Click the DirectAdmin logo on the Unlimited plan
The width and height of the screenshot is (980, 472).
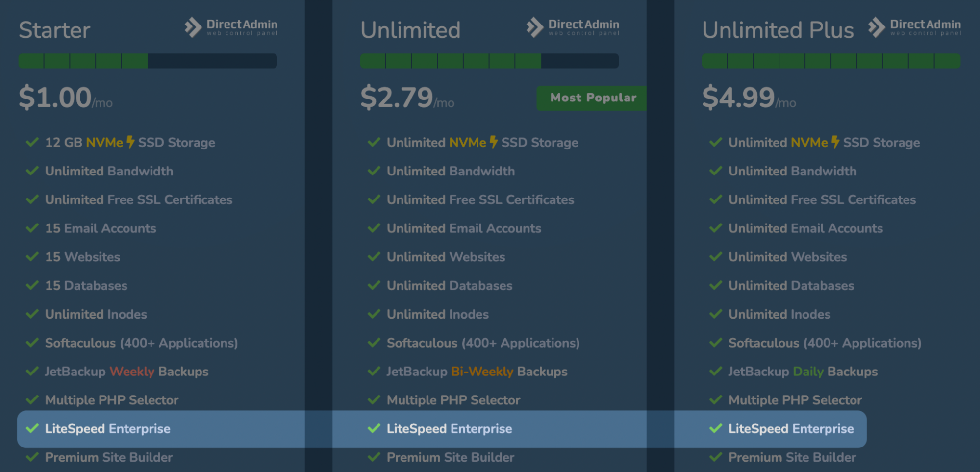(573, 27)
